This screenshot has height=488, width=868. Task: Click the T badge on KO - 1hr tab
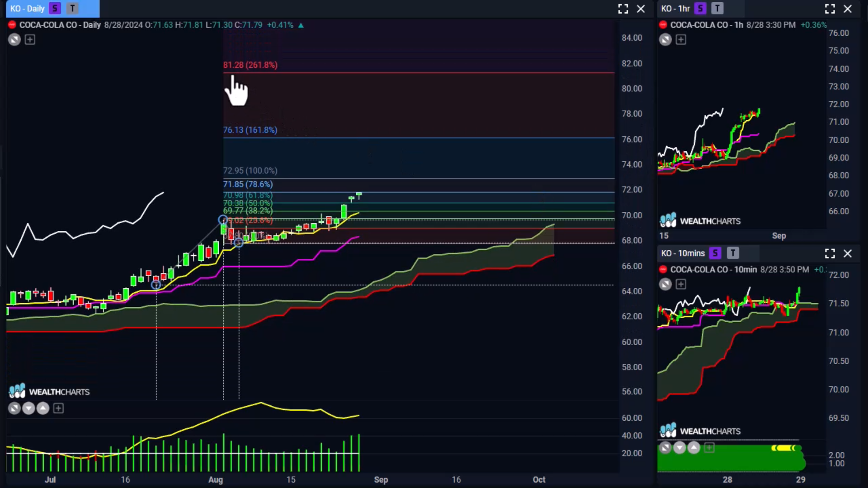pyautogui.click(x=717, y=9)
